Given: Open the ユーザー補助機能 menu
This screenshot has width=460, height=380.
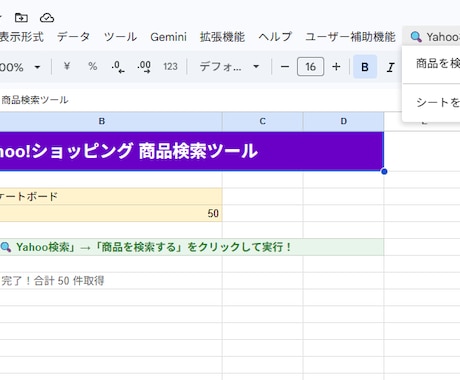Looking at the screenshot, I should [350, 37].
